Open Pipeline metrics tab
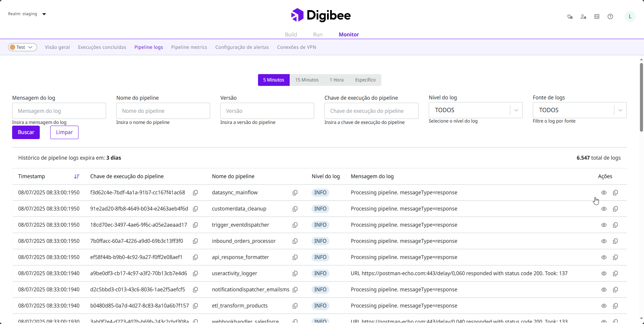Screen dimensions: 644x324 tap(189, 47)
